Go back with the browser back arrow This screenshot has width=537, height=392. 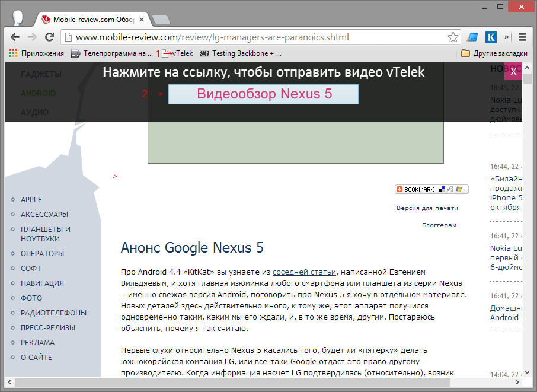tap(15, 37)
